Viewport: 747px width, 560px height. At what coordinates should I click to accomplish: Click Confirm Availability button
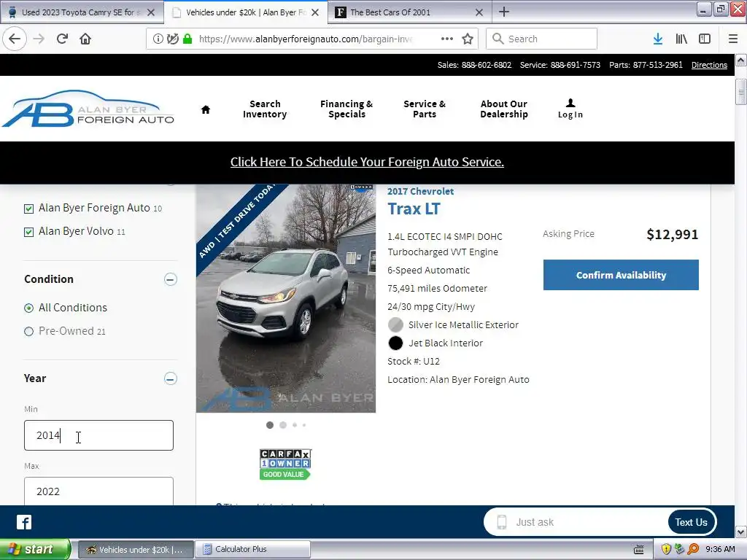[x=621, y=275]
